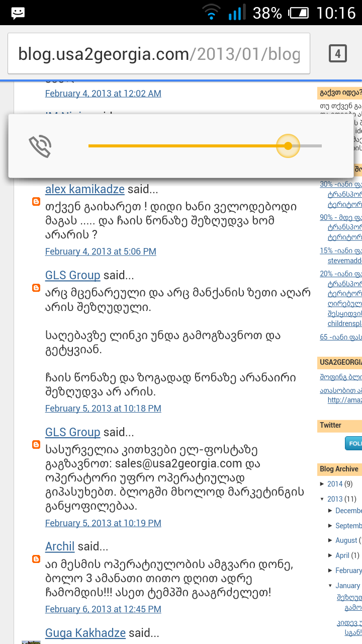Screen dimensions: 362x644
Task: Tap the URL address bar
Action: pos(159,54)
